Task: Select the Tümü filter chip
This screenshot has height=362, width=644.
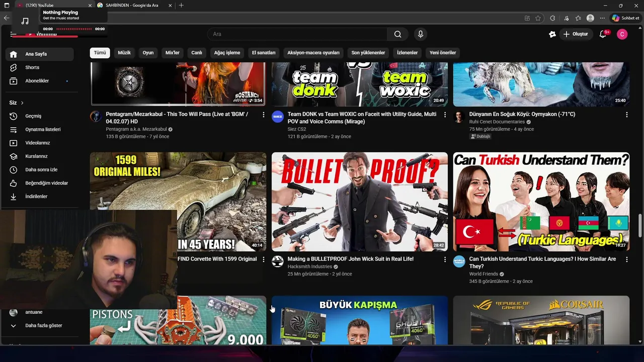Action: [100, 53]
